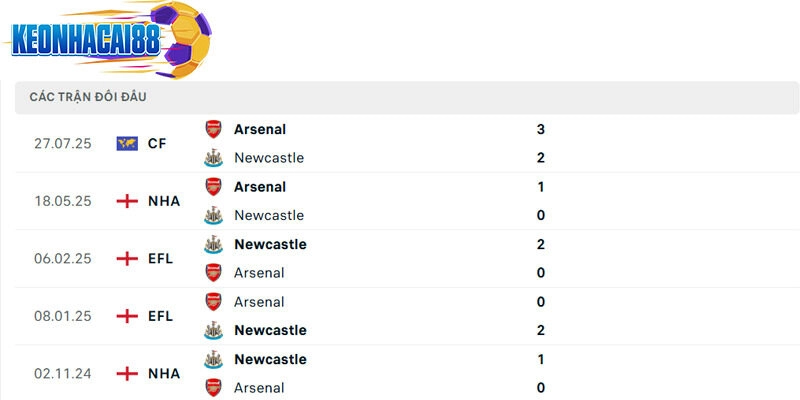Click Arsenal crest in 08.01.25 match
This screenshot has height=400, width=800.
click(x=213, y=301)
